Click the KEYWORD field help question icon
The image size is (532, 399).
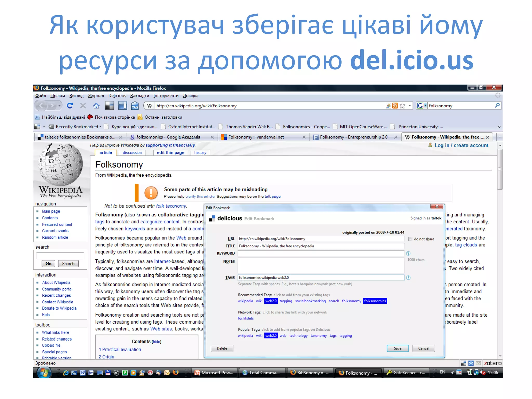[408, 253]
